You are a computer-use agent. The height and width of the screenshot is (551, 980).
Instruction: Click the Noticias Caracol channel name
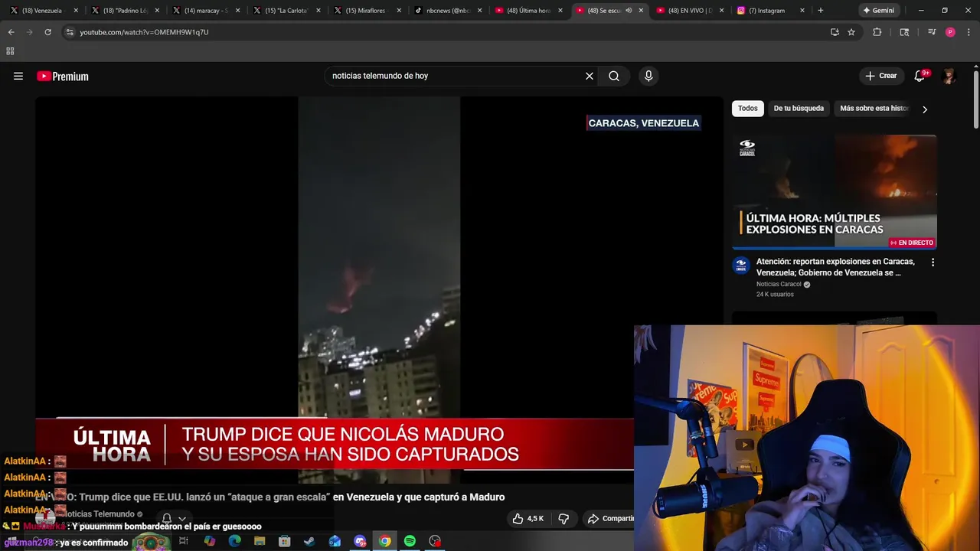coord(779,284)
